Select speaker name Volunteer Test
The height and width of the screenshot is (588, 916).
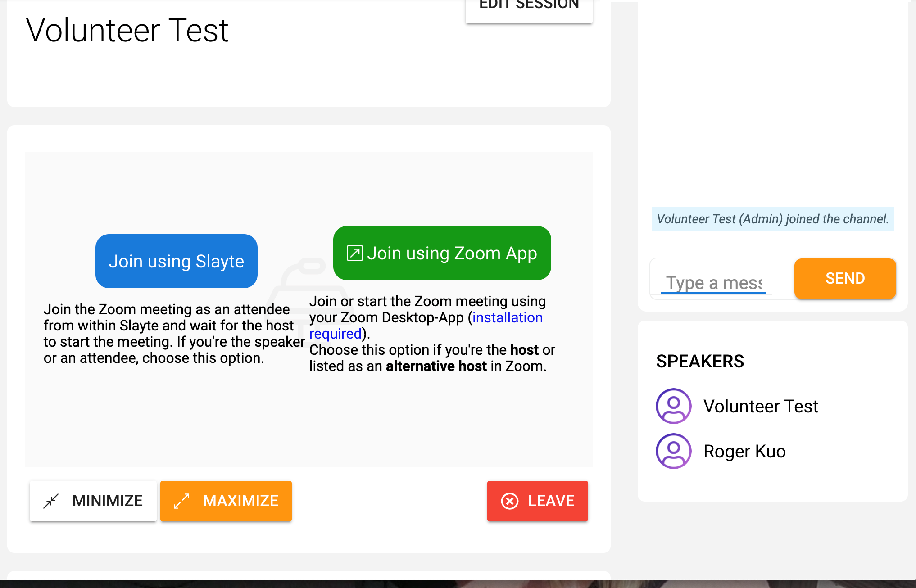[761, 406]
